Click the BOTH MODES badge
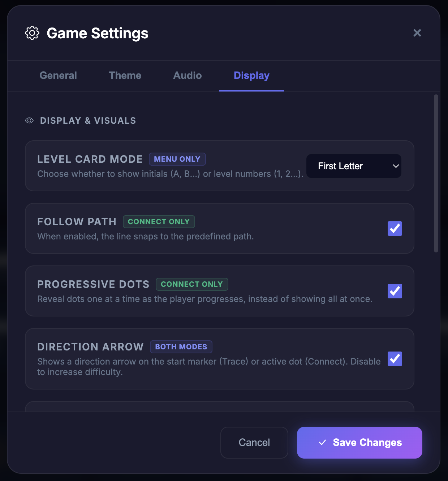The image size is (448, 481). pyautogui.click(x=181, y=346)
